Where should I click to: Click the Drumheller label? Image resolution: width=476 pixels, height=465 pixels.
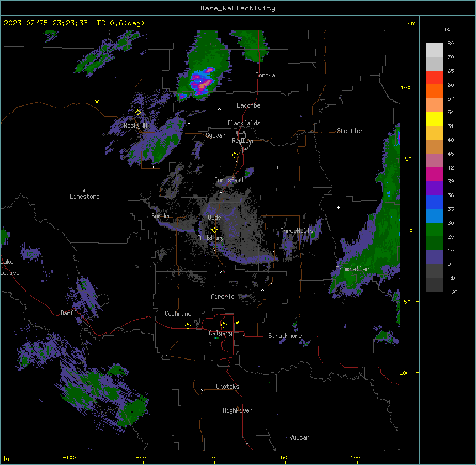(352, 269)
